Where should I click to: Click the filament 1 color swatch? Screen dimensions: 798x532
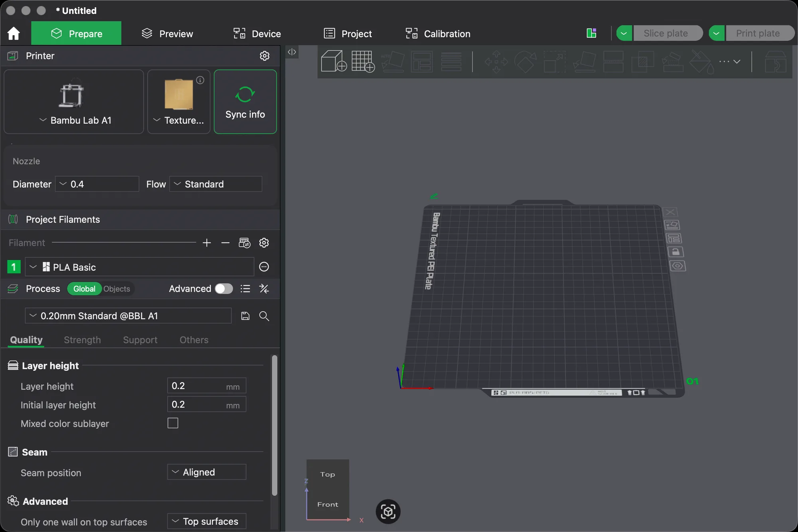(x=14, y=267)
